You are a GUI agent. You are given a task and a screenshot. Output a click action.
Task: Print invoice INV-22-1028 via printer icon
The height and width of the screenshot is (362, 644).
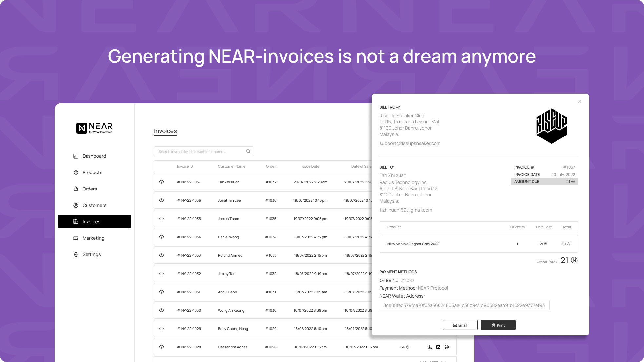pos(447,347)
